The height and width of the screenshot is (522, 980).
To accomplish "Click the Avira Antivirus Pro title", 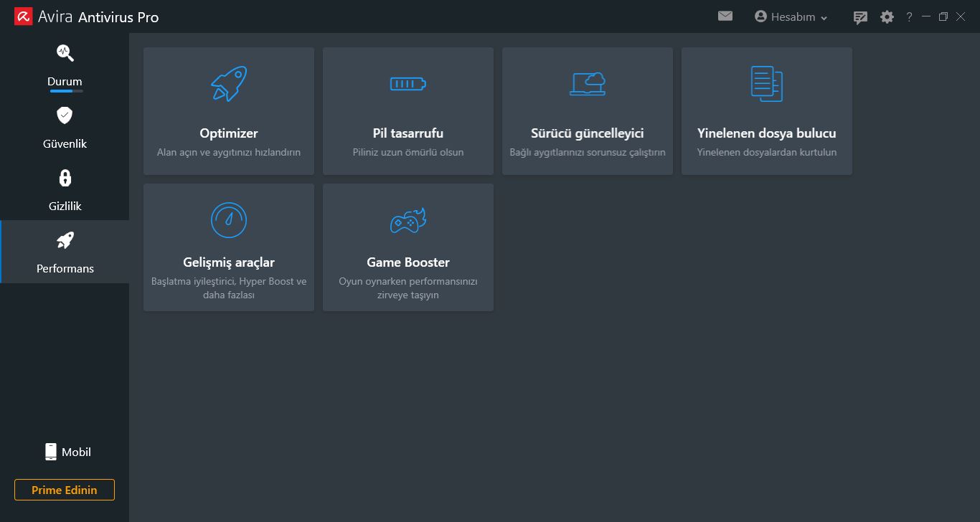I will (x=98, y=16).
